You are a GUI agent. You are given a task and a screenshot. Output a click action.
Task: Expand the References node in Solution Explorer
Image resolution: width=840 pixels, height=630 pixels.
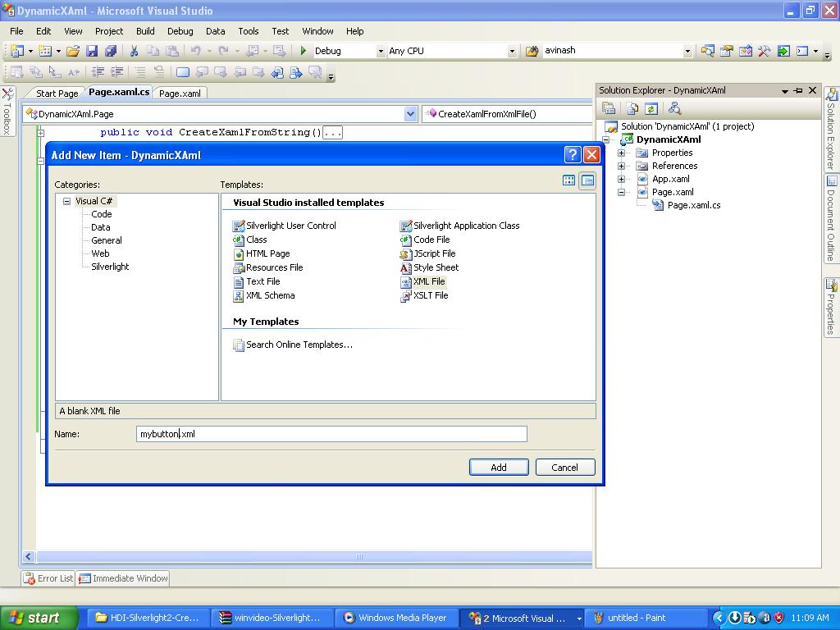tap(622, 166)
